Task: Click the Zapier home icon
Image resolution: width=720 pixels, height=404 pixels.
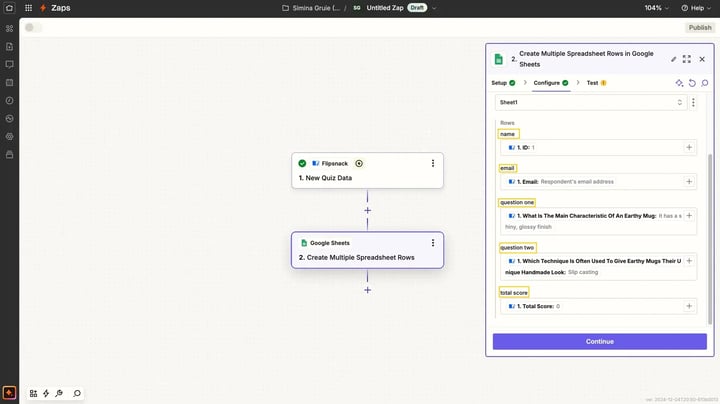Action: coord(9,8)
